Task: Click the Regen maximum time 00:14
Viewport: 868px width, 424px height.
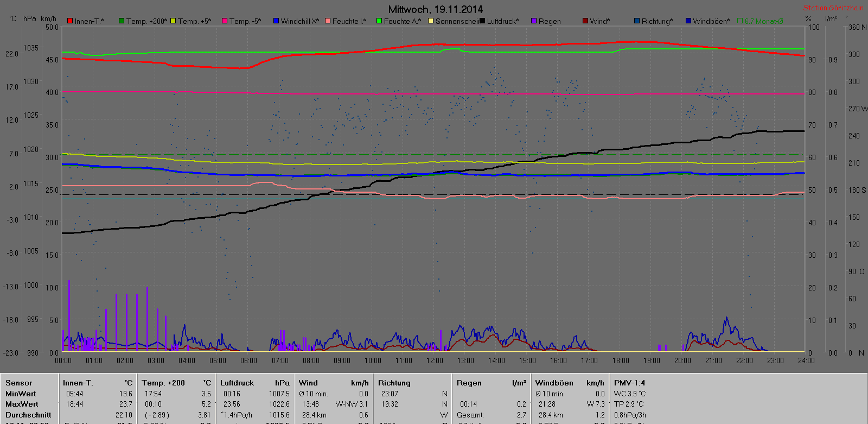Action: coord(469,404)
